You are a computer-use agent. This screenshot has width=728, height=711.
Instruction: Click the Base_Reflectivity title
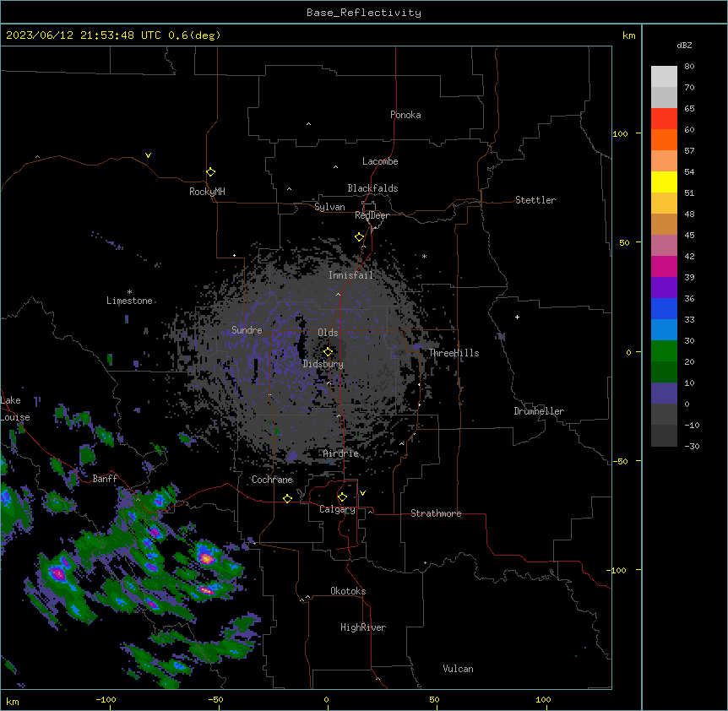(x=364, y=13)
